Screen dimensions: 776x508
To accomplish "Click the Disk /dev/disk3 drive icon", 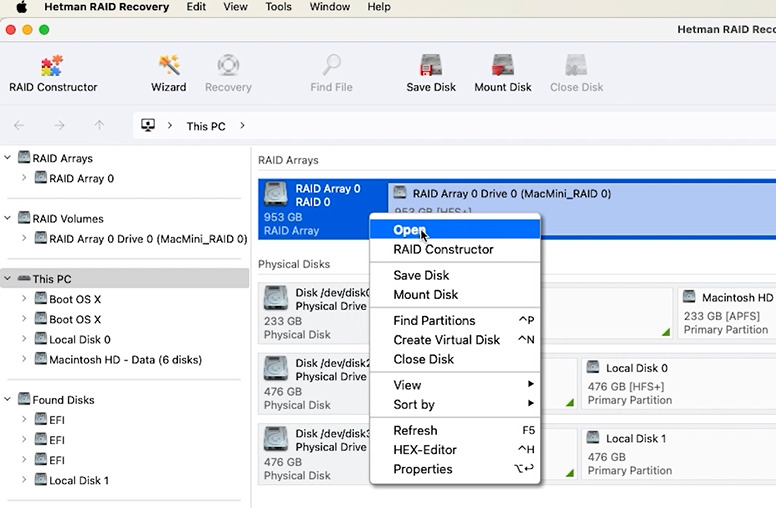I will click(x=276, y=439).
